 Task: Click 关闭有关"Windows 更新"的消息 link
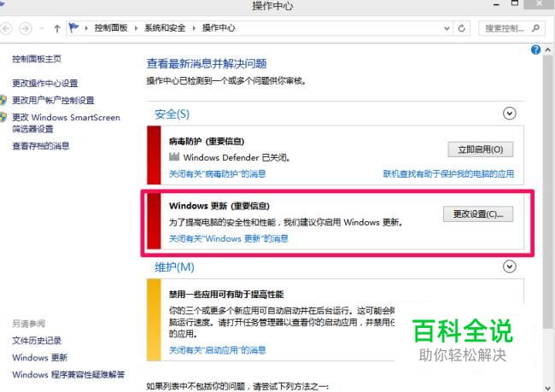pyautogui.click(x=229, y=238)
